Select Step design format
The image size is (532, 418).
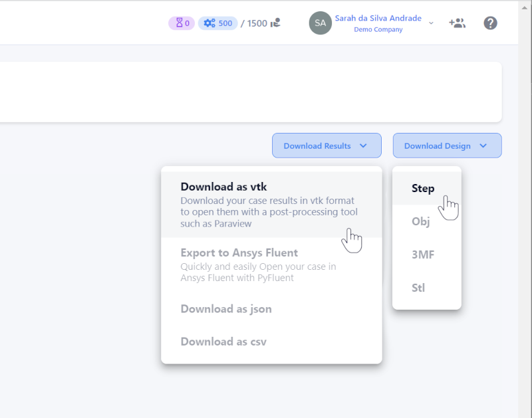point(427,188)
